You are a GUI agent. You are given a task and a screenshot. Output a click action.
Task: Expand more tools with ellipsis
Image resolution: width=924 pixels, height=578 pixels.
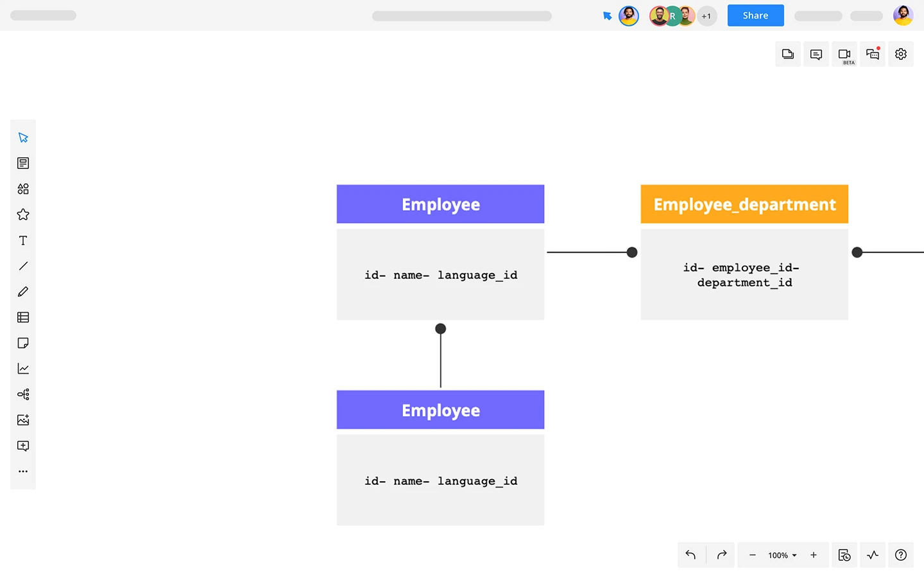coord(23,471)
